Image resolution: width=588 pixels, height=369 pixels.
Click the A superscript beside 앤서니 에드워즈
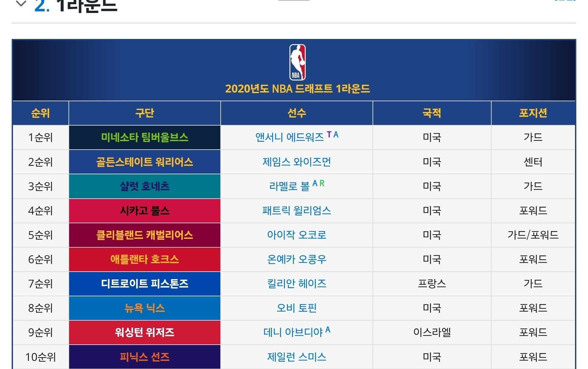click(336, 134)
